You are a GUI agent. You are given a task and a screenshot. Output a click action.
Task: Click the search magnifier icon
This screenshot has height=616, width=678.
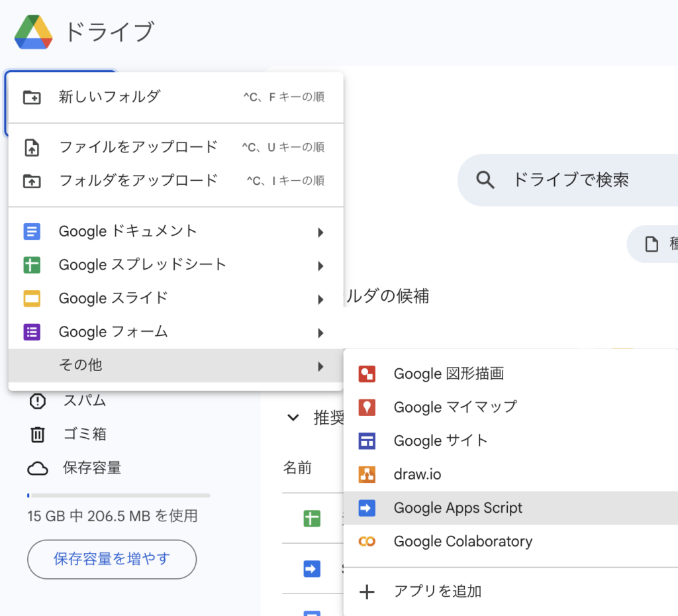click(485, 180)
